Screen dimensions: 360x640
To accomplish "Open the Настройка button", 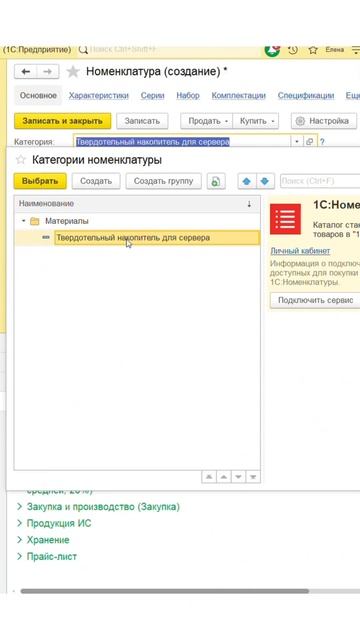I will click(323, 121).
